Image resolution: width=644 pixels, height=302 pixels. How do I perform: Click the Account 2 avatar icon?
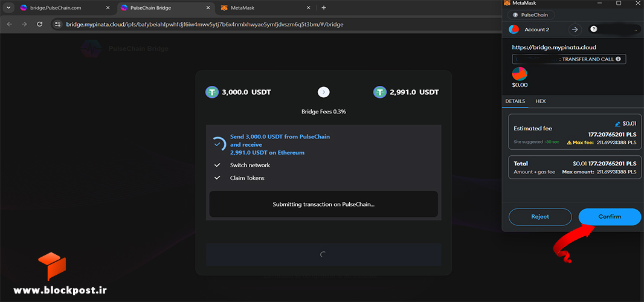(514, 30)
